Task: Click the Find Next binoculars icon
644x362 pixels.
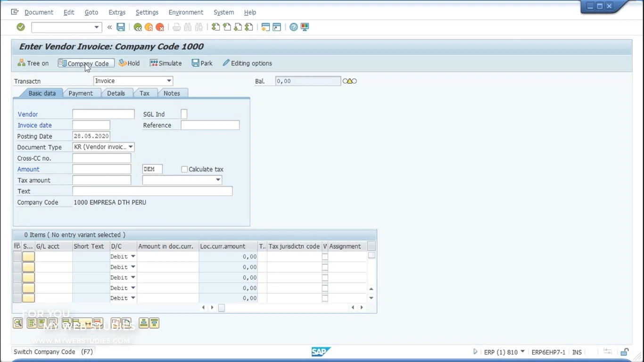Action: pos(198,27)
